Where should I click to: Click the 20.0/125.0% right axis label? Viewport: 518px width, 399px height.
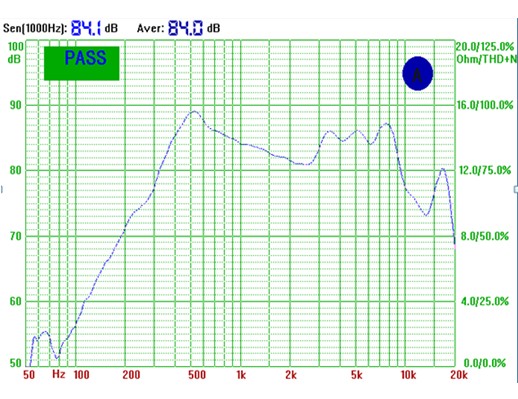(x=485, y=47)
